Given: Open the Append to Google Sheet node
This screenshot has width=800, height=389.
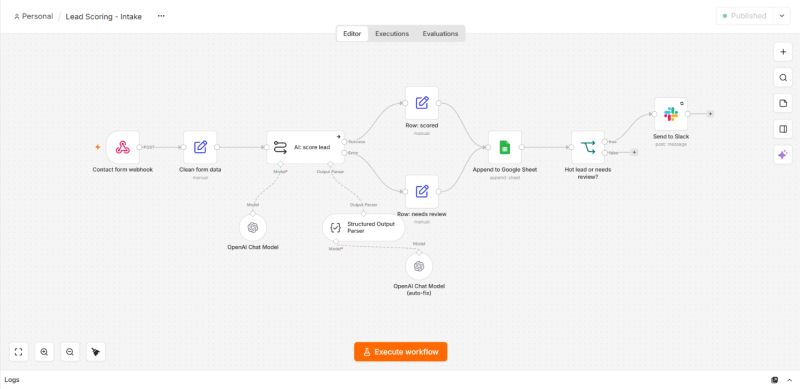Looking at the screenshot, I should [505, 148].
